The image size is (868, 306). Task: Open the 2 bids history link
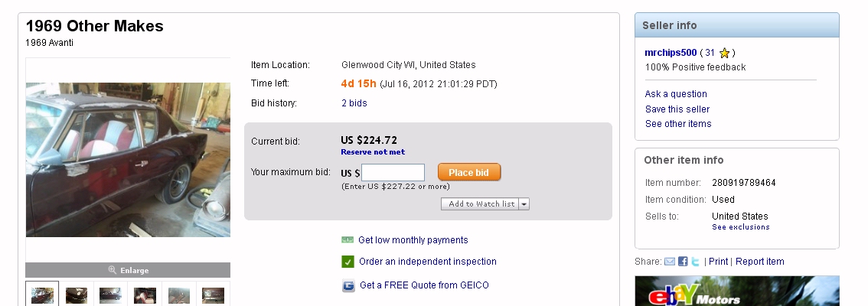tap(354, 103)
